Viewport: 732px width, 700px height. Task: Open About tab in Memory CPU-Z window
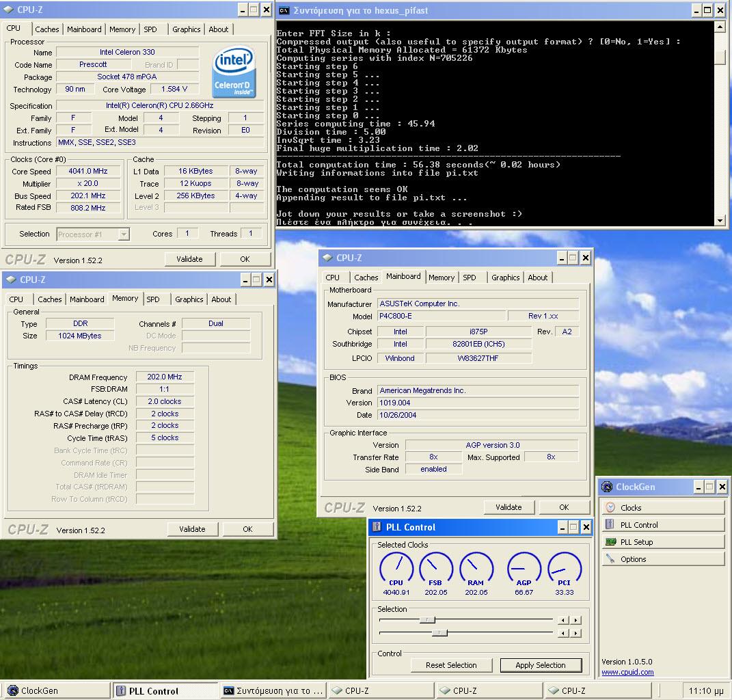tap(221, 299)
